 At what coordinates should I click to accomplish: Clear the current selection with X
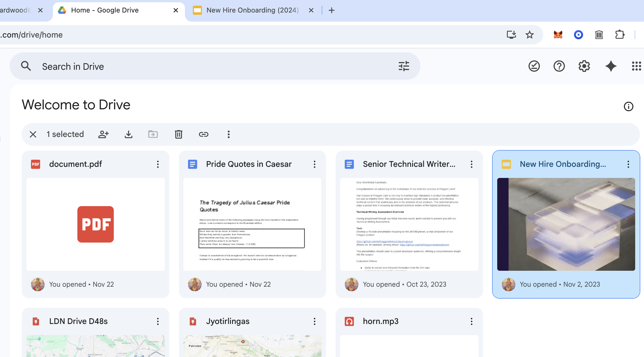(33, 134)
